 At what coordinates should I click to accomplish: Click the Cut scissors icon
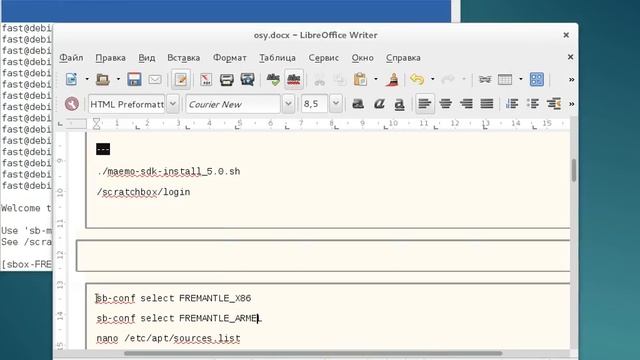[x=319, y=79]
